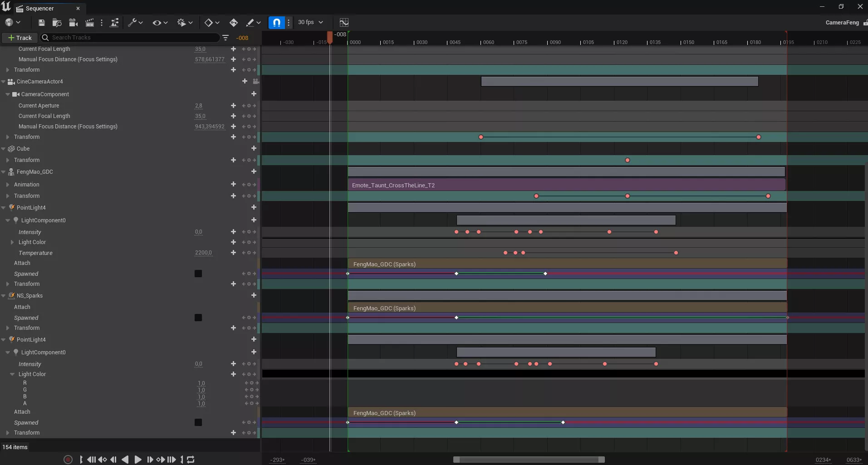Open the wrench Actions dropdown menu

(x=135, y=23)
